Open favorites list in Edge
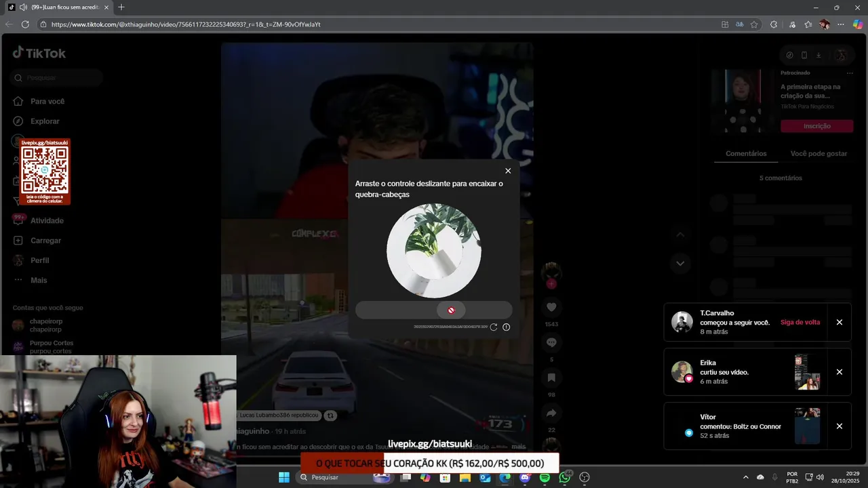The width and height of the screenshot is (868, 488). (808, 24)
